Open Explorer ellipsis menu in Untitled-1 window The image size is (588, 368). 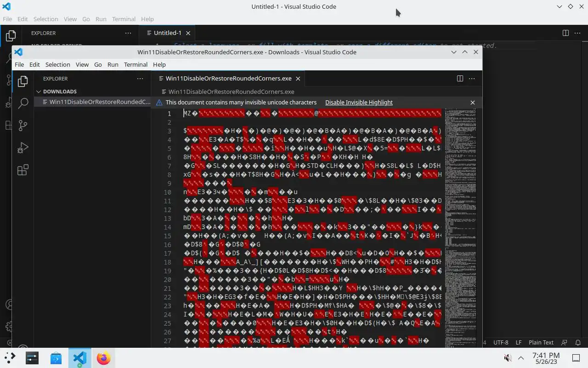[128, 33]
